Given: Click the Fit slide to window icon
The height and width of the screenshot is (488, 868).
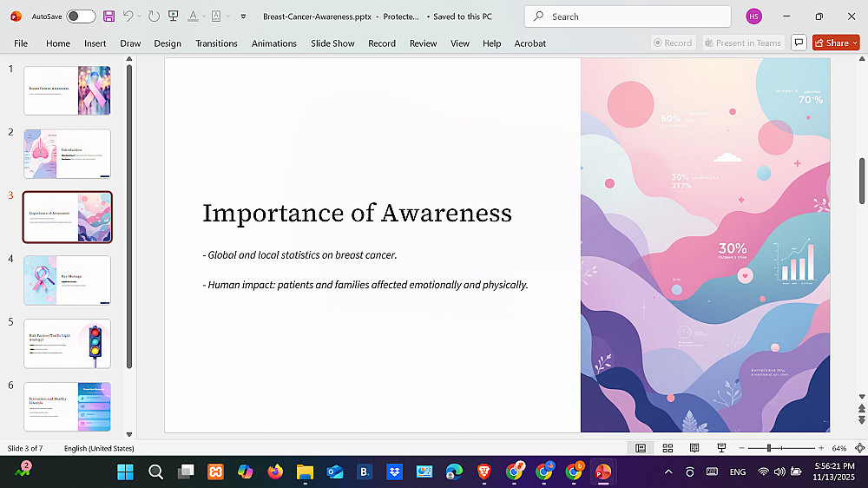Looking at the screenshot, I should click(858, 448).
